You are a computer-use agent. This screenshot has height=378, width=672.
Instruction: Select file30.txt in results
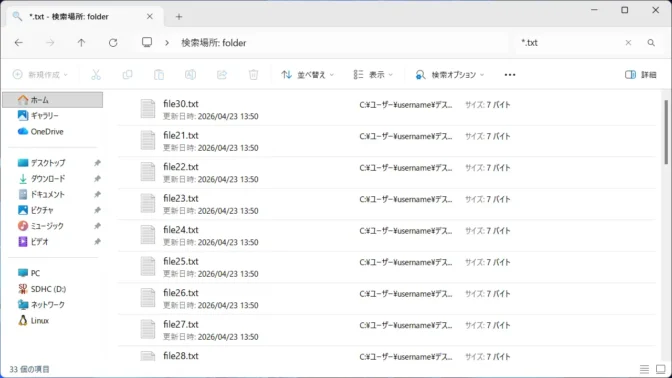coord(387,110)
